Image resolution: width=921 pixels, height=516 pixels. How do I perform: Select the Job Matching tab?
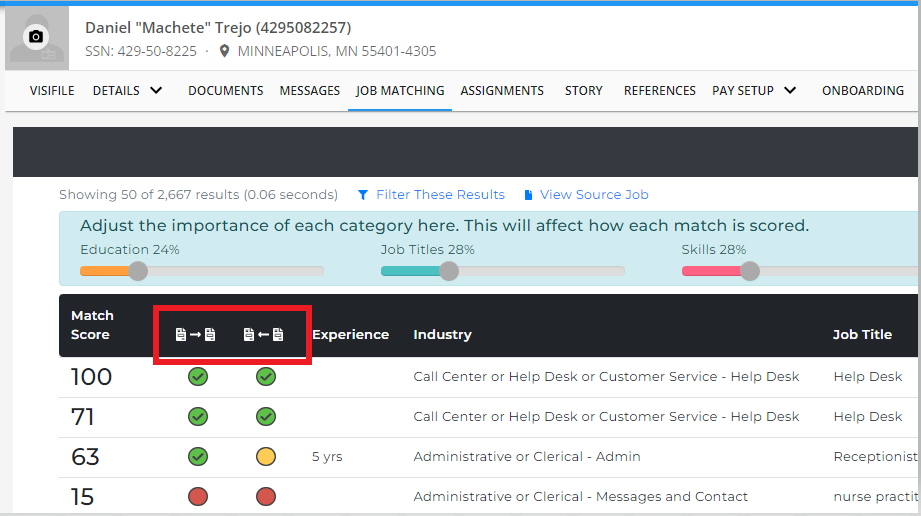(x=400, y=91)
